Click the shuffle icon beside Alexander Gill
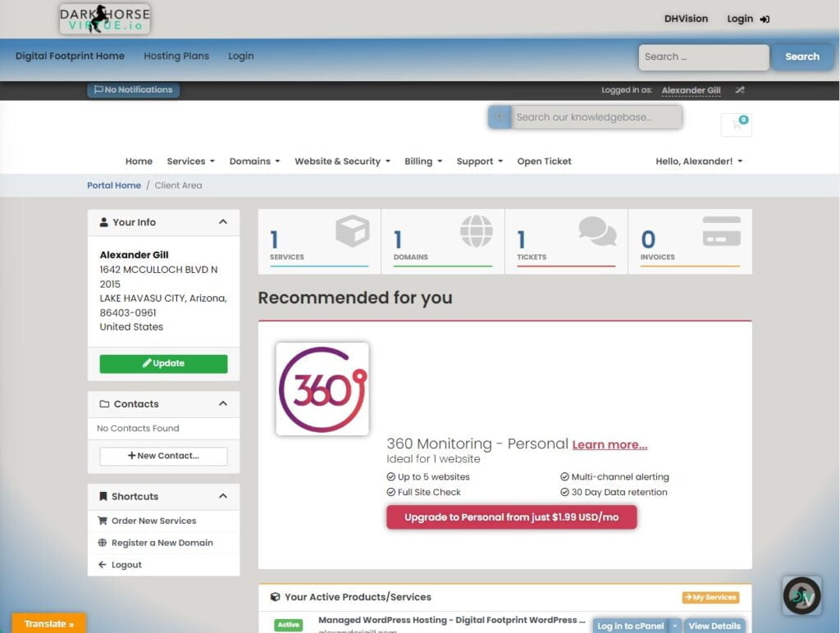The width and height of the screenshot is (840, 633). click(x=740, y=90)
